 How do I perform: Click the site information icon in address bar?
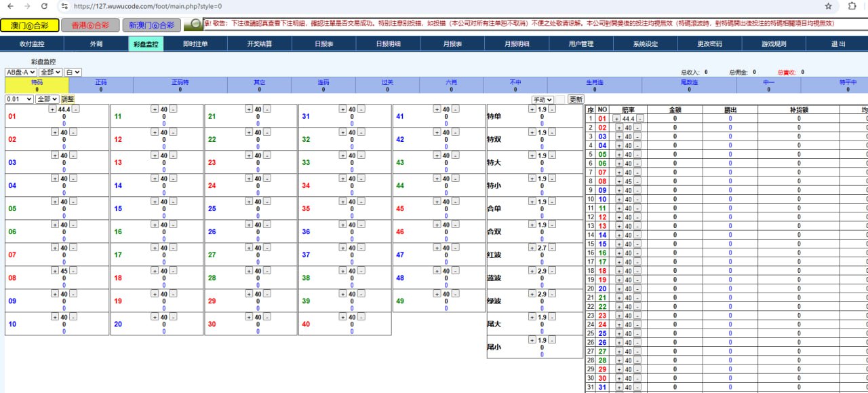click(64, 6)
